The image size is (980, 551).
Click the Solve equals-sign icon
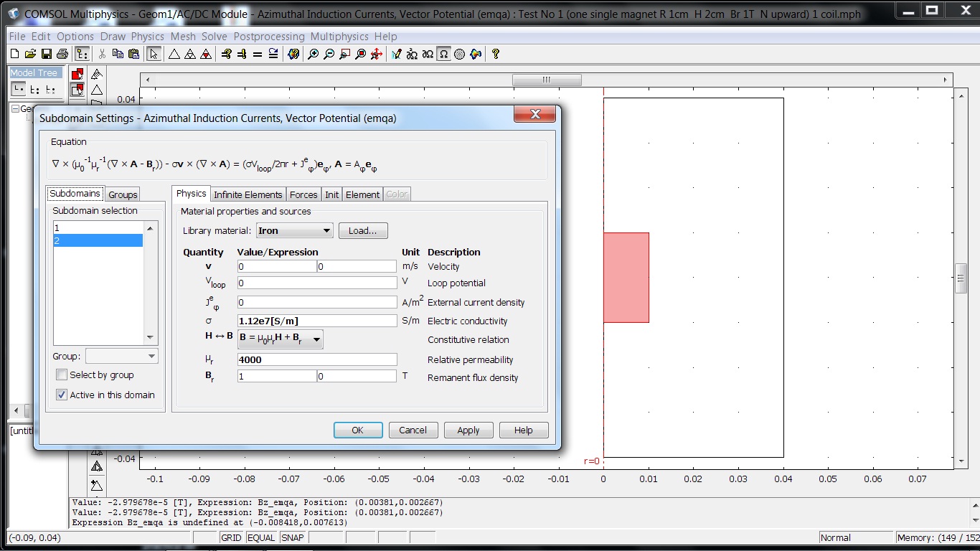coord(258,54)
